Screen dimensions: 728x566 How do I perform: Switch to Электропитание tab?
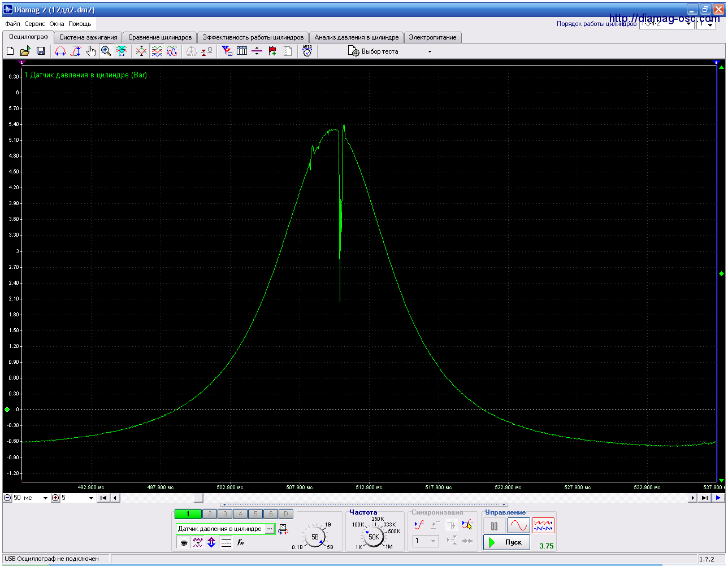point(433,37)
